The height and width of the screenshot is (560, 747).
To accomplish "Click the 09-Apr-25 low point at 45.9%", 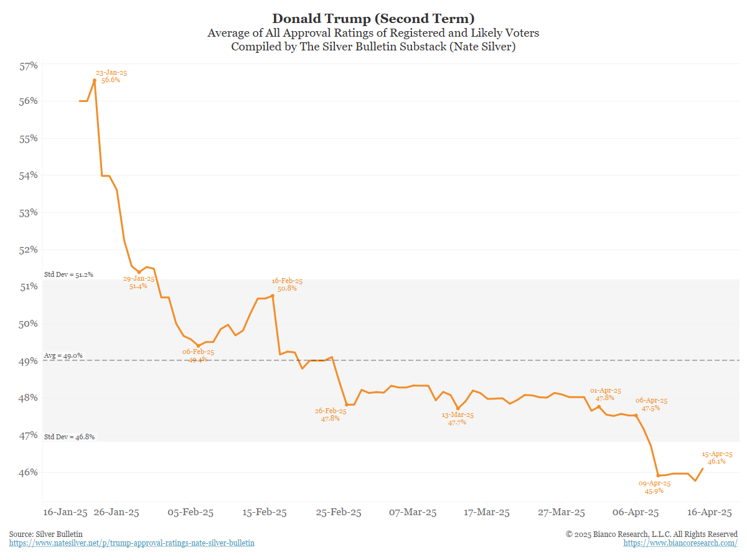I will tap(658, 476).
